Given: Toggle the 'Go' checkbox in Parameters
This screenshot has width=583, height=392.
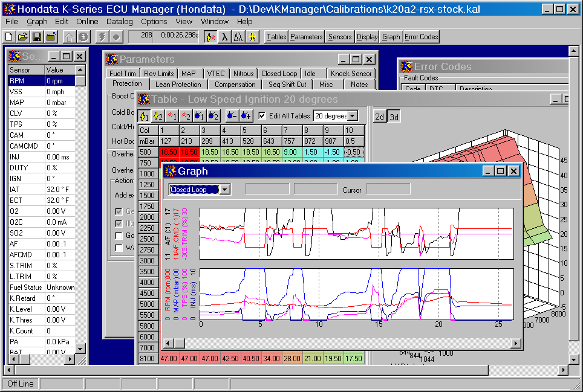Looking at the screenshot, I should 119,236.
